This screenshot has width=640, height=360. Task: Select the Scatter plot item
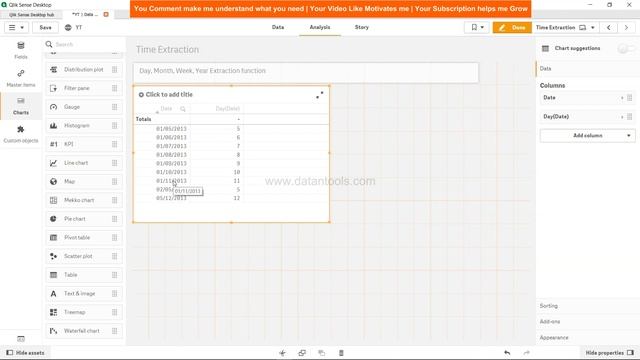point(84,256)
